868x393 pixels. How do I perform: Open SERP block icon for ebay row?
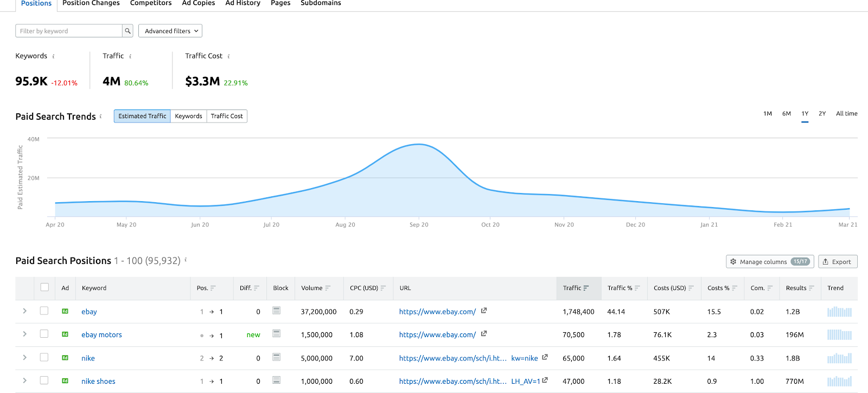pyautogui.click(x=277, y=311)
